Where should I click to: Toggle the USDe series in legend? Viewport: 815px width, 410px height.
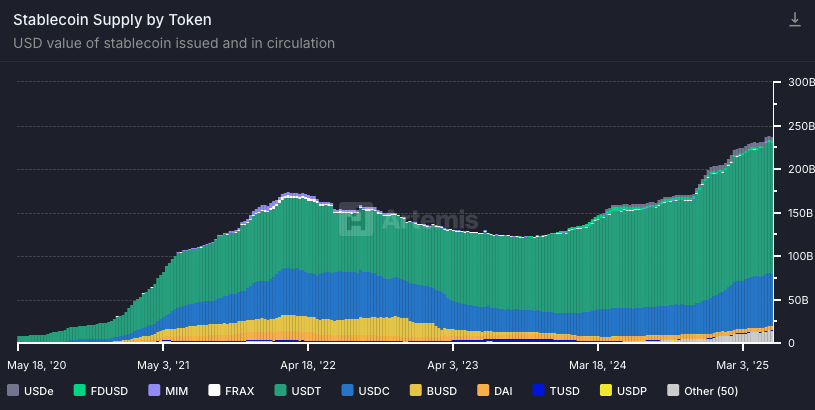click(32, 391)
